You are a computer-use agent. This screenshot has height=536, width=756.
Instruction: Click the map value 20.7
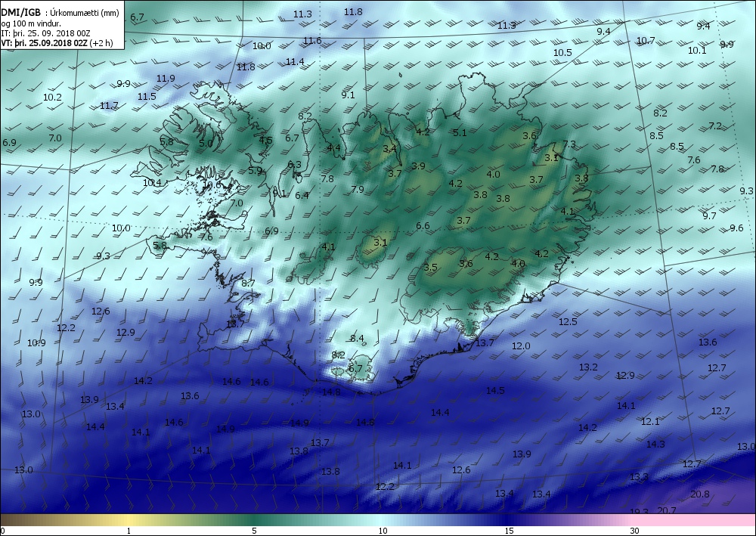[x=667, y=510]
